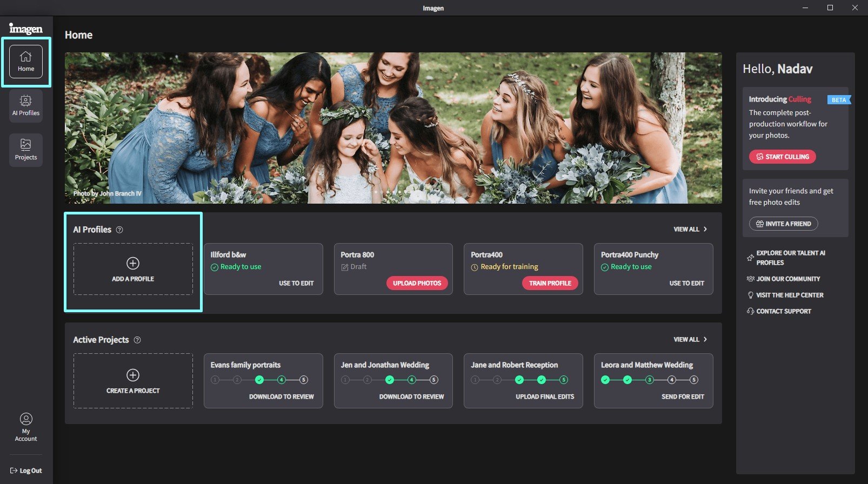Image resolution: width=868 pixels, height=484 pixels.
Task: Click the Start Culling button
Action: click(x=782, y=157)
